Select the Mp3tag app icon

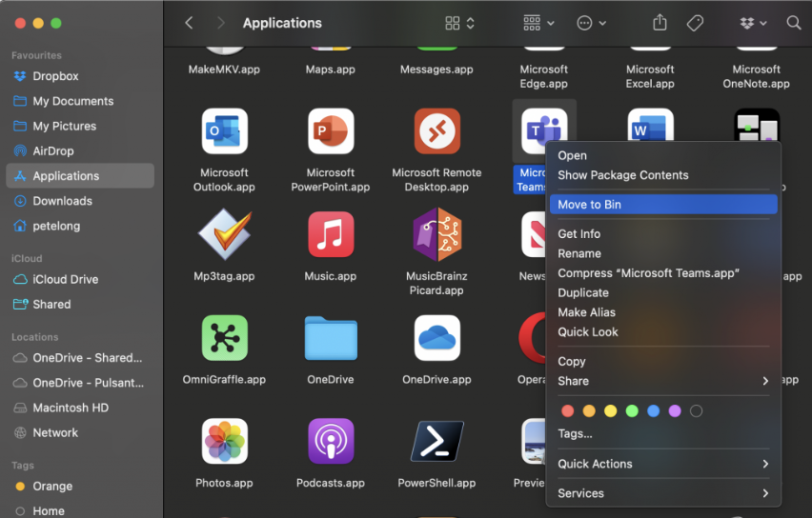pyautogui.click(x=225, y=234)
